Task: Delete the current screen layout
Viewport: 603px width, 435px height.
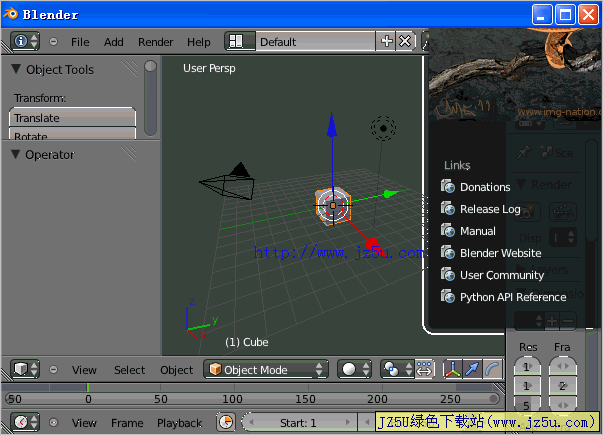Action: point(405,41)
